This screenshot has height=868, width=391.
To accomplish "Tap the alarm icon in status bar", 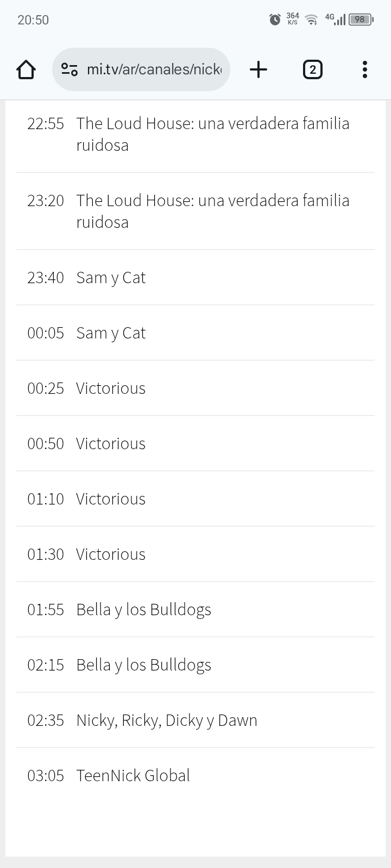I will click(x=275, y=20).
